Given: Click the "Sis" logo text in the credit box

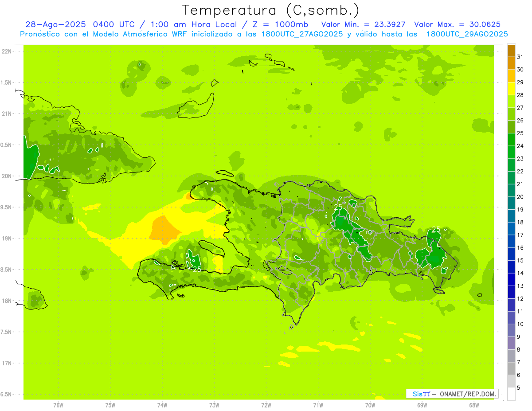Looking at the screenshot, I should point(417,394).
